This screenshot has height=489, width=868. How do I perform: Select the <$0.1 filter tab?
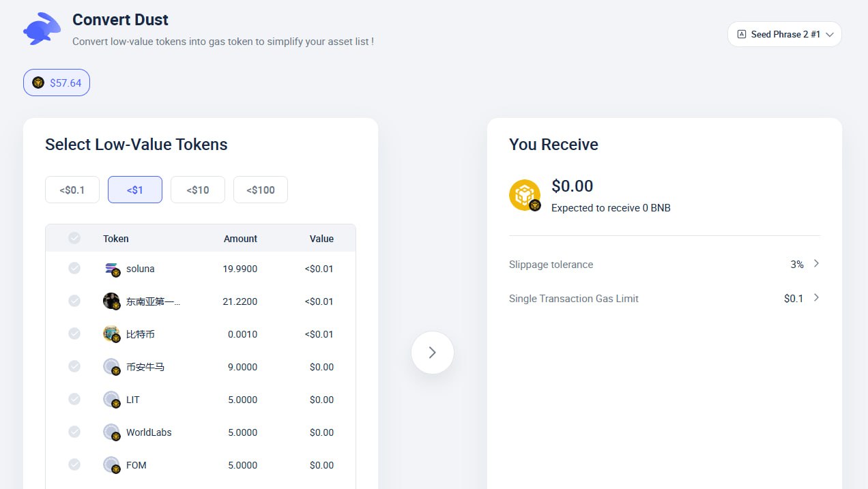tap(72, 190)
